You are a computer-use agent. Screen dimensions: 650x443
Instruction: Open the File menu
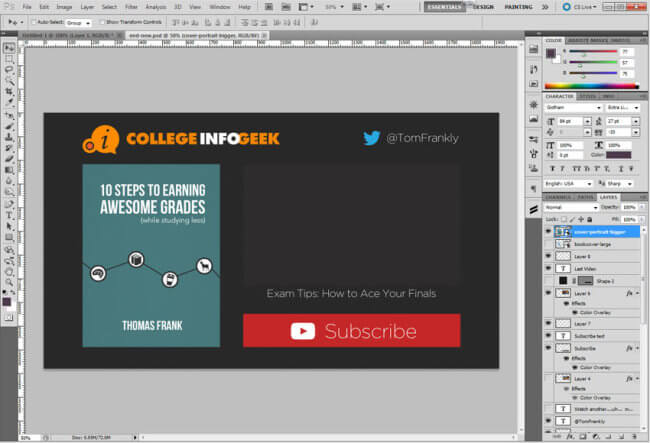click(27, 7)
